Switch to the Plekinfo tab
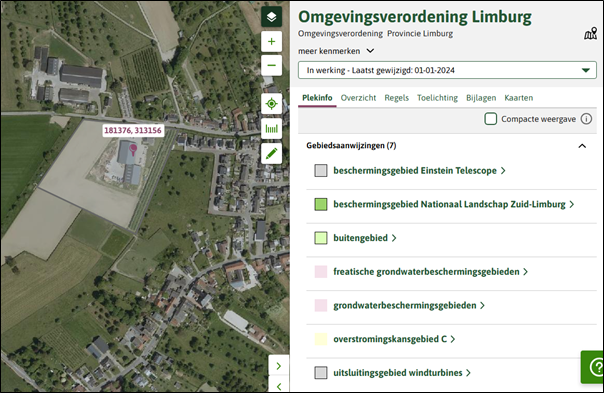Screen dimensions: 604x393 (317, 98)
